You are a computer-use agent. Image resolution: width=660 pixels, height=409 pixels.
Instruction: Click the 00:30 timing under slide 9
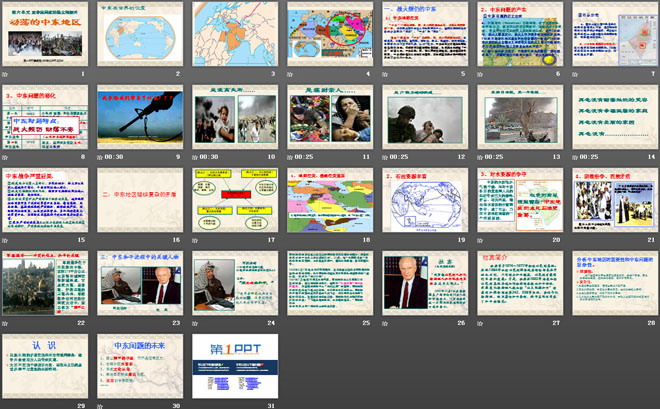114,157
